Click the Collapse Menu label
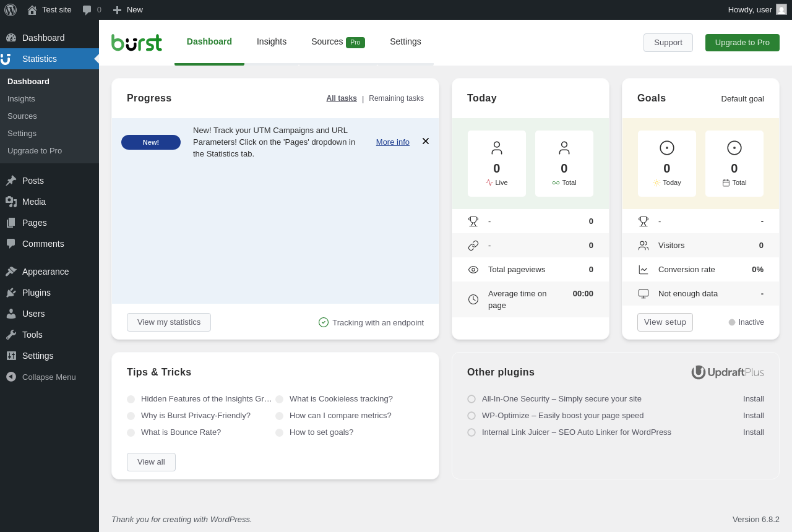Image resolution: width=792 pixels, height=532 pixels. click(49, 377)
